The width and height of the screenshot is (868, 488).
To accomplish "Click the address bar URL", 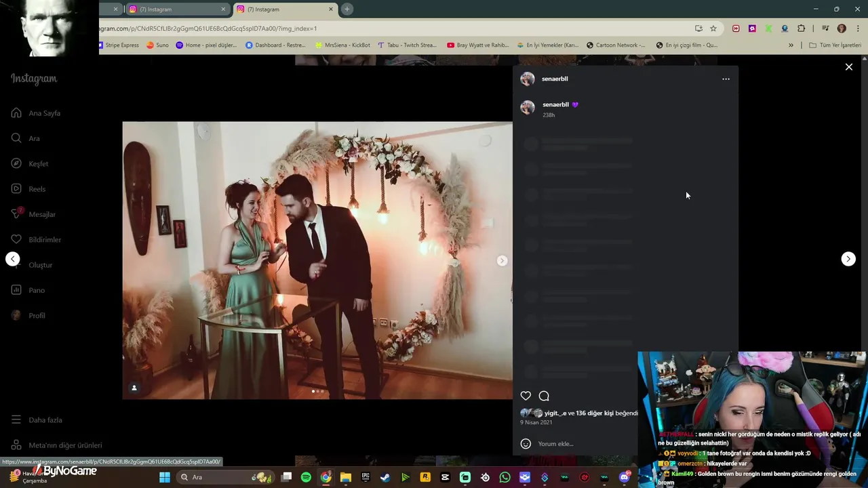I will [x=209, y=28].
